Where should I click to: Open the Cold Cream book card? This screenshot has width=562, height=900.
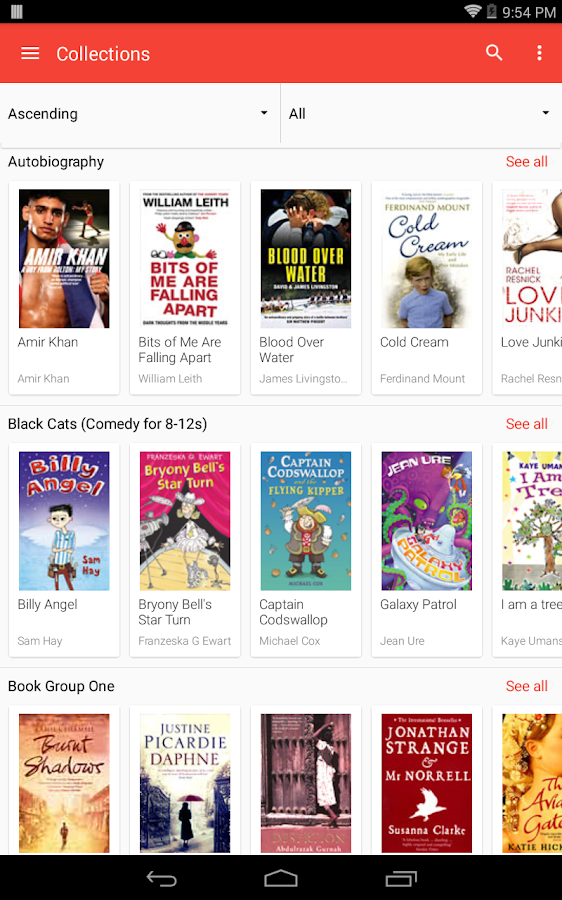coord(427,288)
